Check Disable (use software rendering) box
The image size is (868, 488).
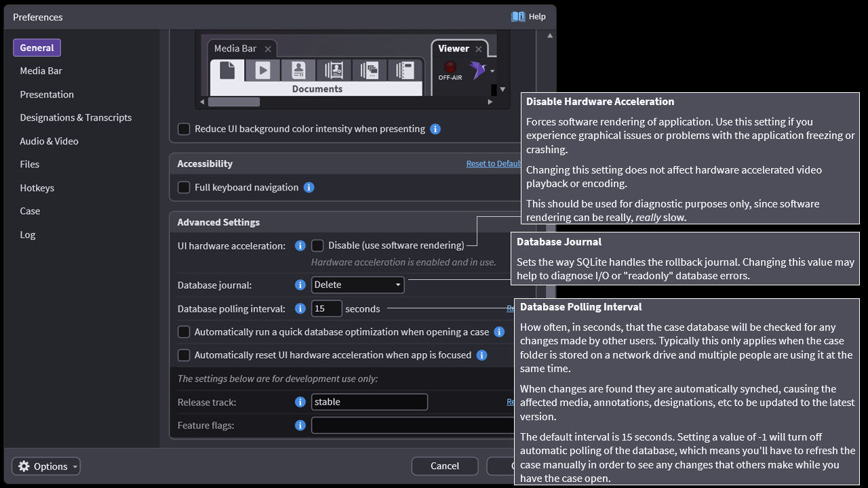(317, 245)
